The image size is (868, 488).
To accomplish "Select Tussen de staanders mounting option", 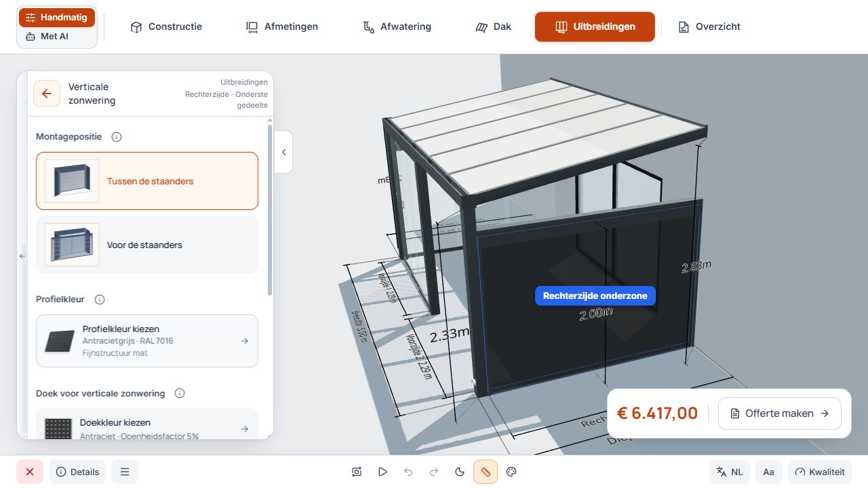I will (147, 181).
